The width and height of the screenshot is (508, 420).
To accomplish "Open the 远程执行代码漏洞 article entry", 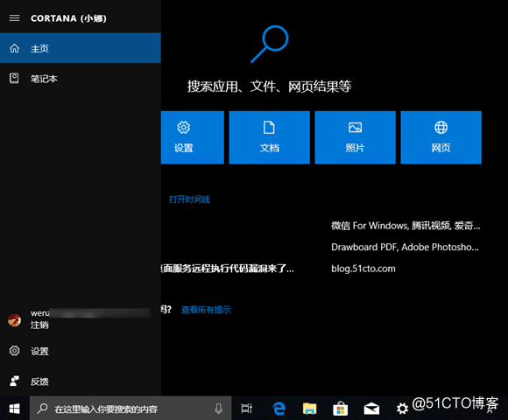I will pyautogui.click(x=228, y=269).
